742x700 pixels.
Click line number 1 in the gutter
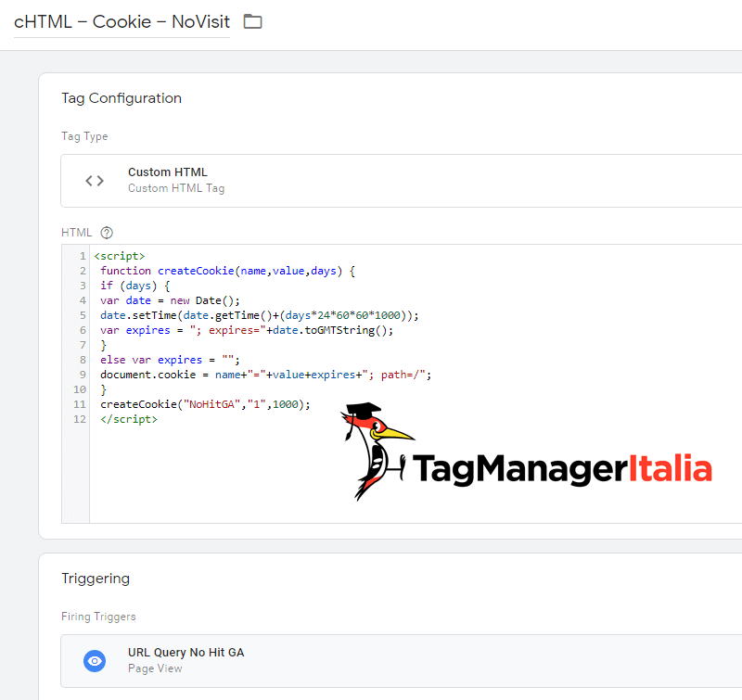pyautogui.click(x=83, y=256)
